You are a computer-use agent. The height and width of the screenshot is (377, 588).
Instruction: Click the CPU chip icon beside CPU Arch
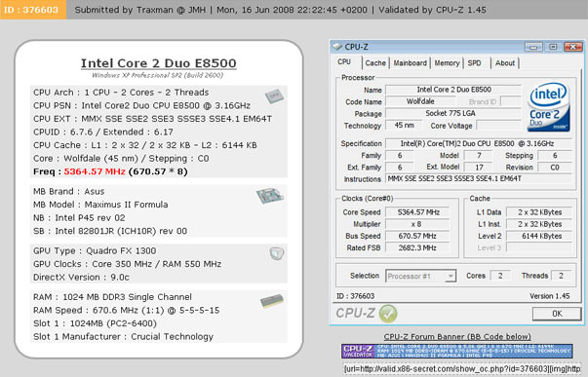click(x=274, y=95)
